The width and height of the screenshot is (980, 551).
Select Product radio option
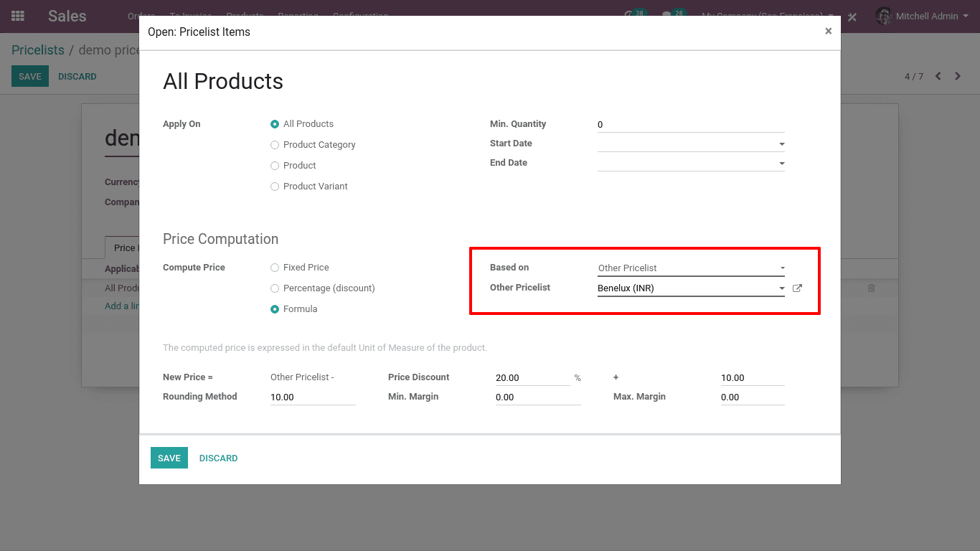275,166
